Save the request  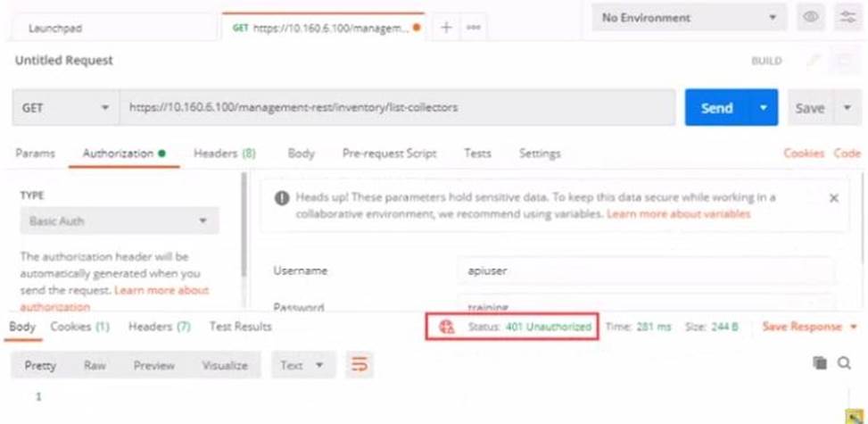(x=810, y=108)
